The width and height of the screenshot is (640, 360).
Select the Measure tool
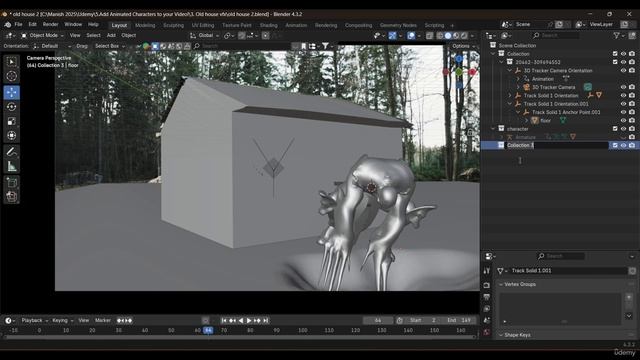pos(11,166)
